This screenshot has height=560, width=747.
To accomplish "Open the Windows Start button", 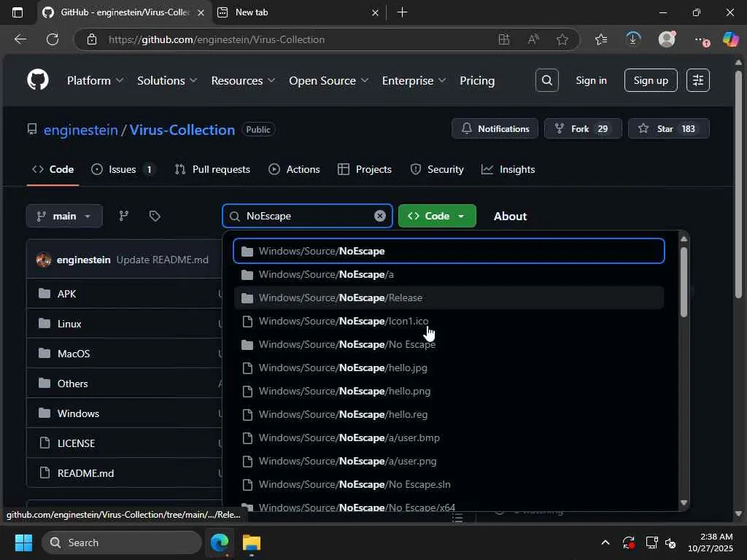I will click(23, 542).
